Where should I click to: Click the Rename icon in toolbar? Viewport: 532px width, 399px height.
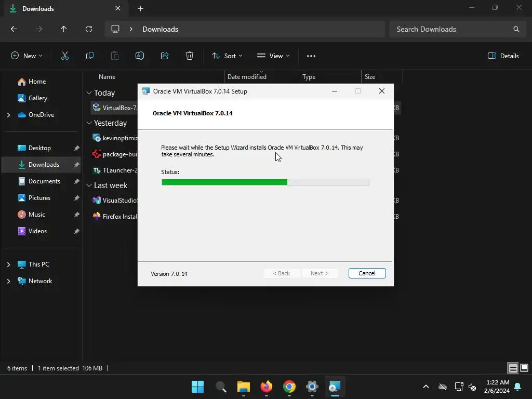(x=140, y=56)
